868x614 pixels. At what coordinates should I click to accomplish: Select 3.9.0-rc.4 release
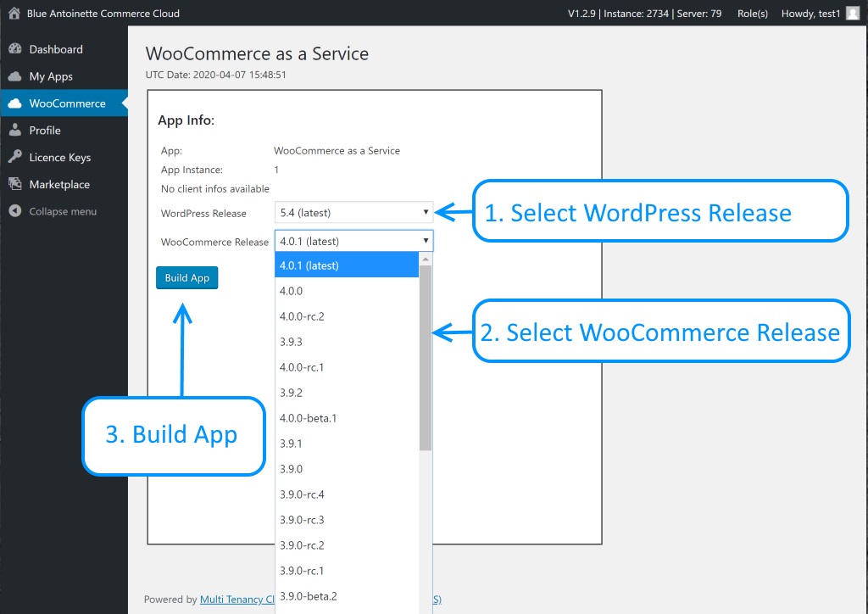coord(347,494)
